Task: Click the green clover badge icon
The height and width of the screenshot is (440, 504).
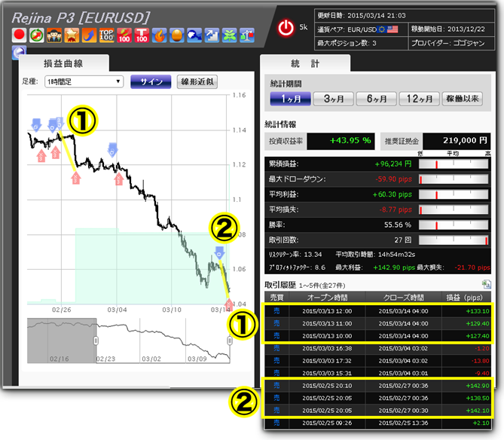Action: pyautogui.click(x=228, y=35)
